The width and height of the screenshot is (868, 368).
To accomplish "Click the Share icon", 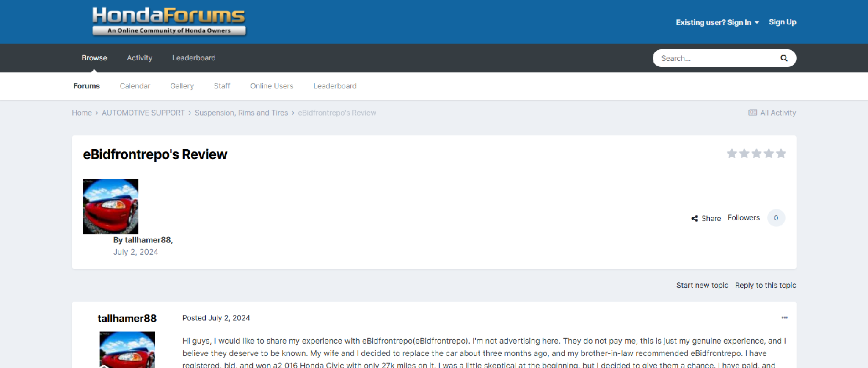I will click(x=695, y=218).
